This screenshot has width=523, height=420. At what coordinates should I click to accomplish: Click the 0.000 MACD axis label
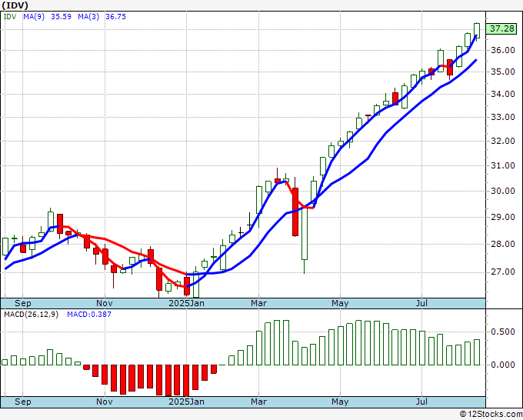pyautogui.click(x=503, y=365)
